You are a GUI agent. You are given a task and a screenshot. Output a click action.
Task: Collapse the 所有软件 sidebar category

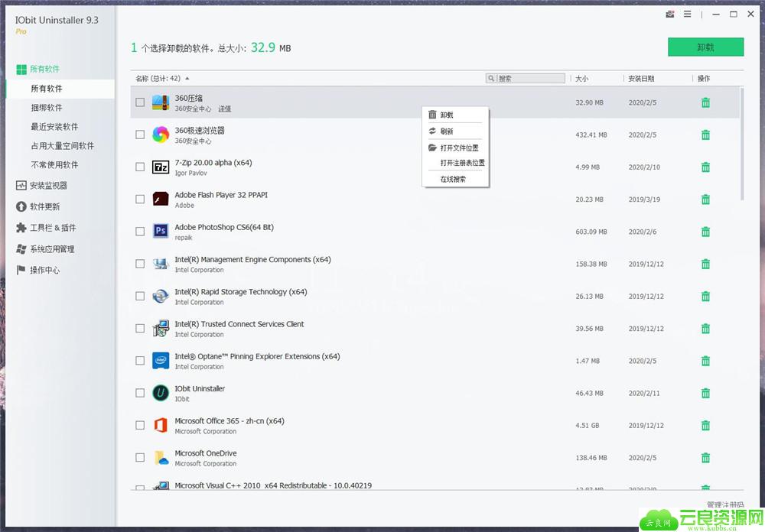point(44,70)
